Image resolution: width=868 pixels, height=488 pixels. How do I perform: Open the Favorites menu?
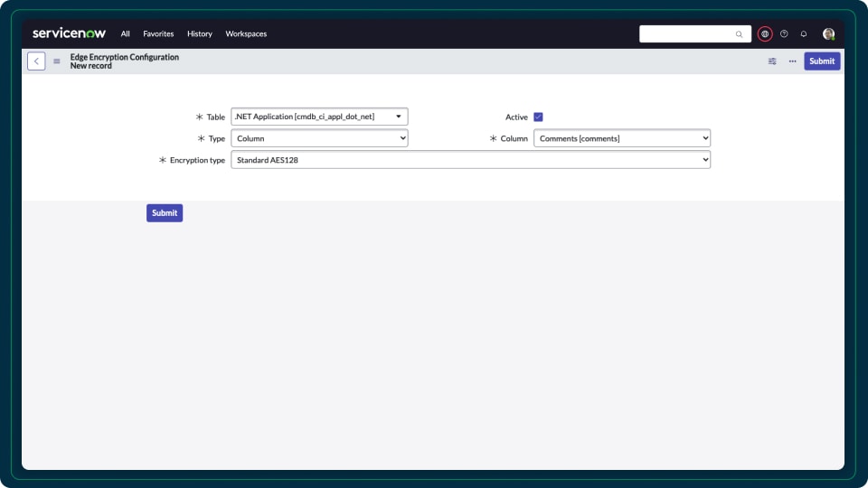158,33
